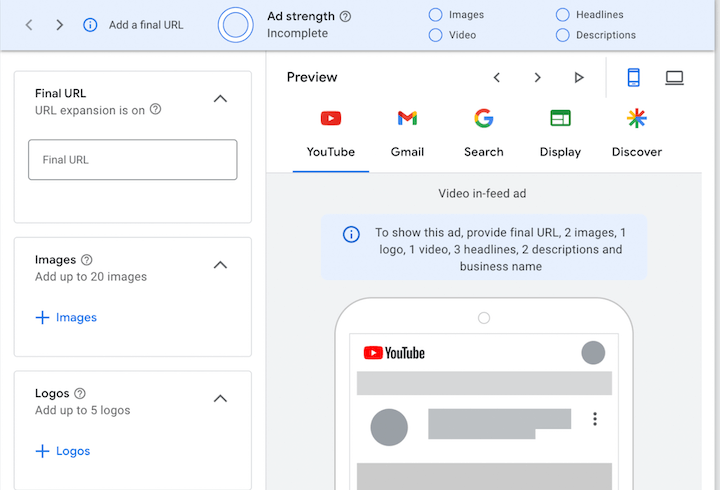Switch preview to desktop device
Screen dimensions: 720x490
point(674,78)
